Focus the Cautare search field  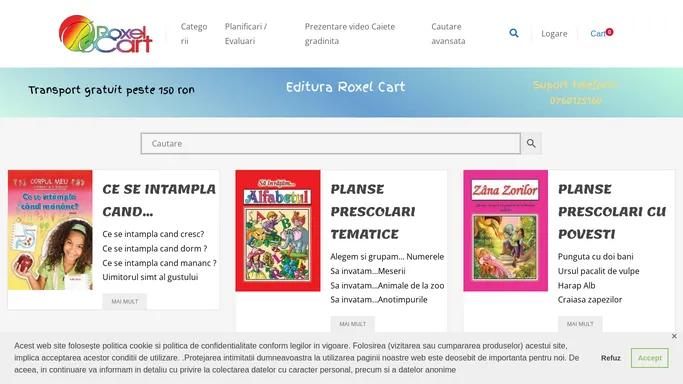(x=331, y=143)
